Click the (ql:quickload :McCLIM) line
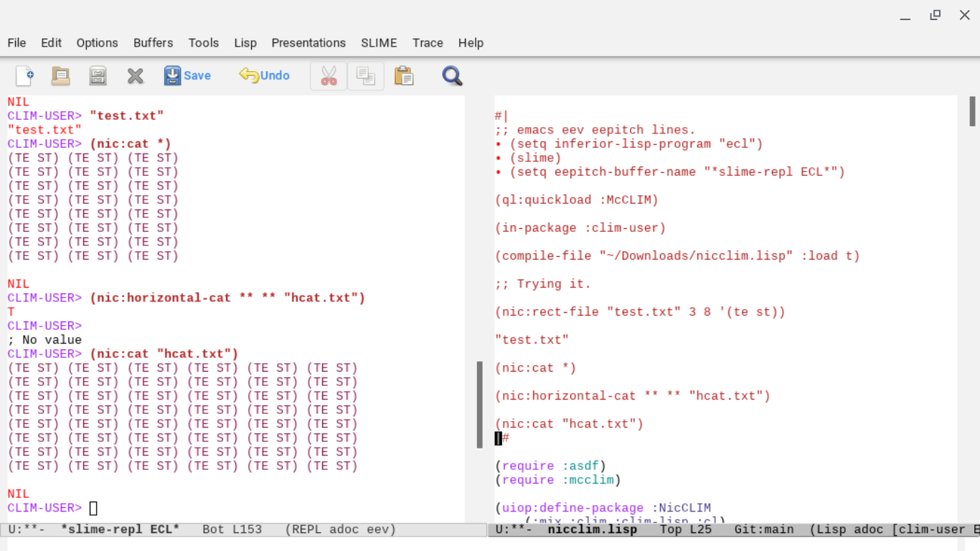980x551 pixels. (576, 200)
